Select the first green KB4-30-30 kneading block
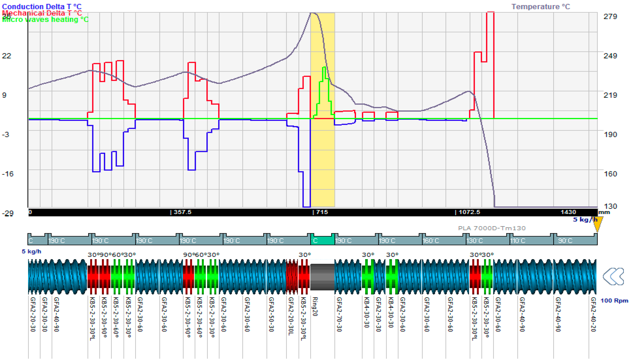This screenshot has width=630, height=364. 368,277
